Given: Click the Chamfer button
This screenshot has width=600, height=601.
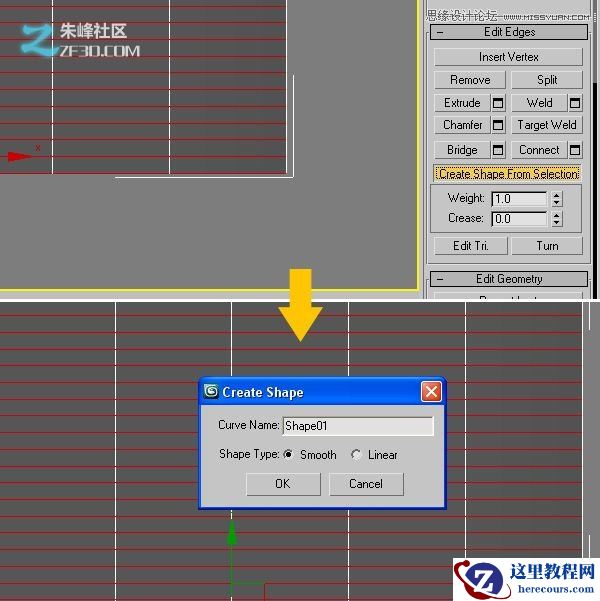Looking at the screenshot, I should (462, 125).
